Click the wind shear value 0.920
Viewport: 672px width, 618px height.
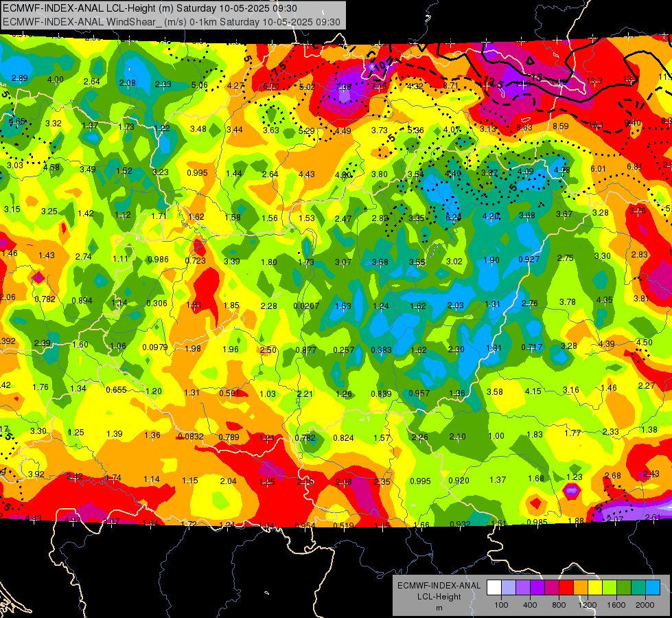point(459,481)
